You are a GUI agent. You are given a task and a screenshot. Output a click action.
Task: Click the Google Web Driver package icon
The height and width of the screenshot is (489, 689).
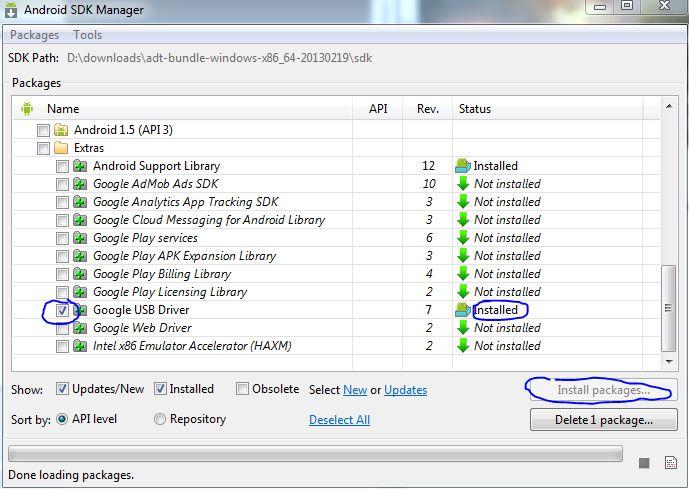(80, 328)
